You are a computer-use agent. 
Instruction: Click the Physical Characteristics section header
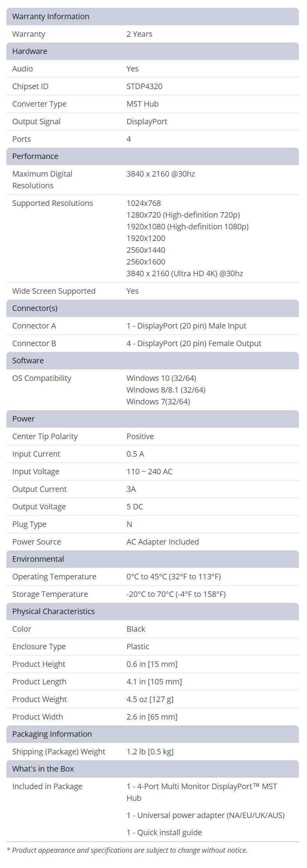click(x=153, y=611)
